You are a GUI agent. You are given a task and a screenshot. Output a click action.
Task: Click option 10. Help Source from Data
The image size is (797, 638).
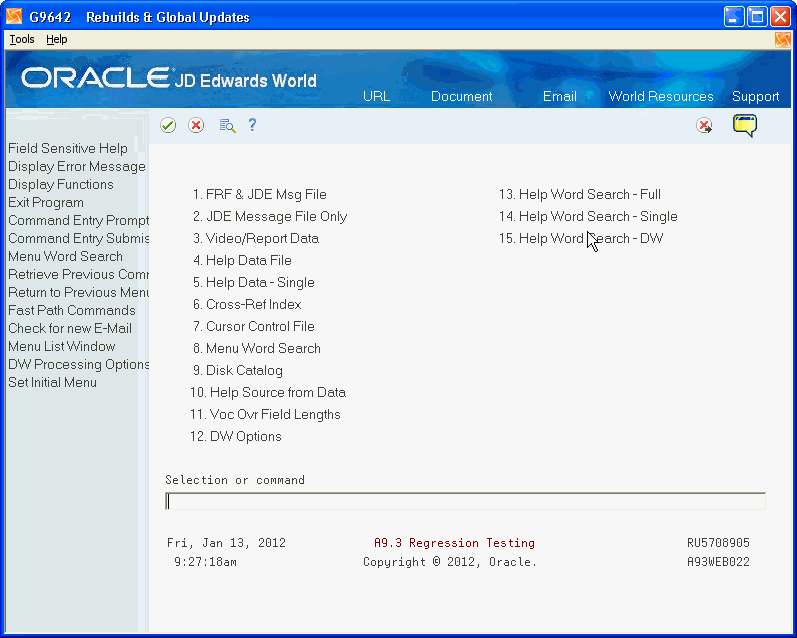click(x=268, y=392)
